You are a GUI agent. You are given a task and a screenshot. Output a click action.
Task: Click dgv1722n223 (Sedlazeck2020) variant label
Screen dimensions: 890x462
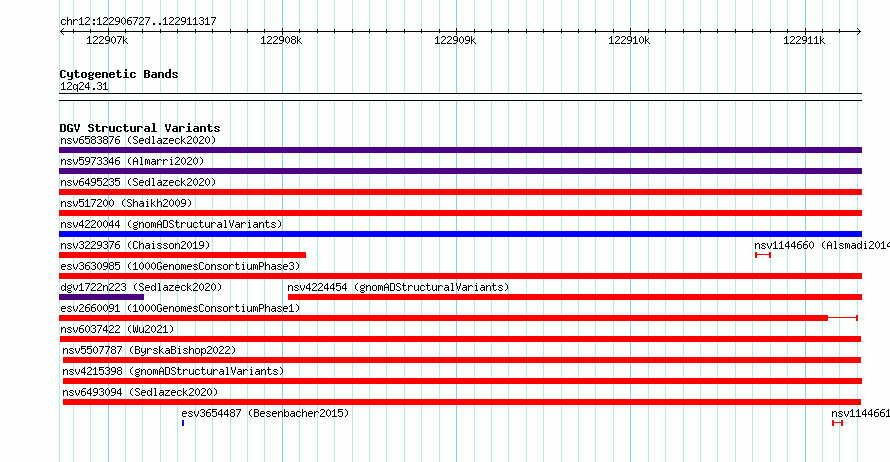pyautogui.click(x=141, y=287)
